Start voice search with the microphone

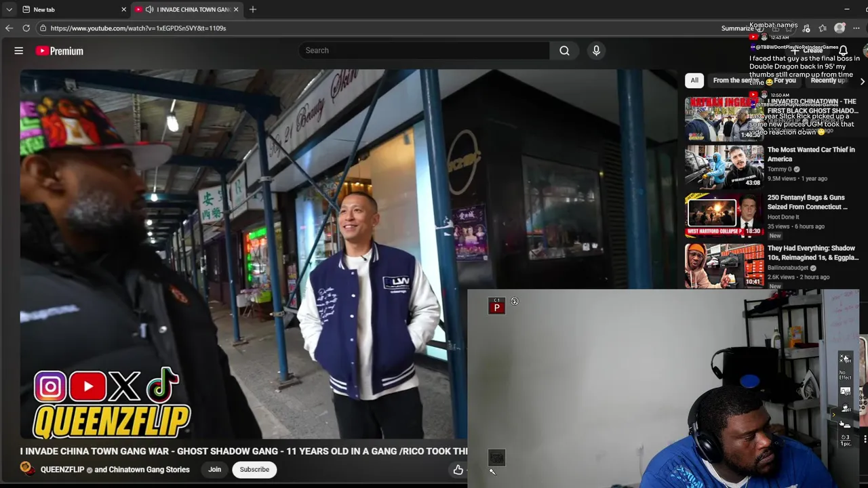pyautogui.click(x=596, y=50)
